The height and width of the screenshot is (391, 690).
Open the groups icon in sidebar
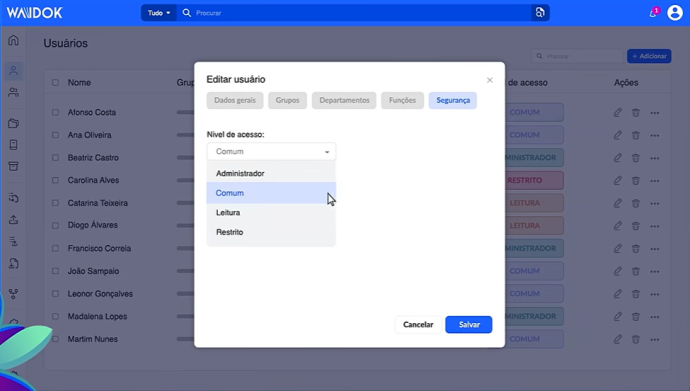(x=13, y=92)
